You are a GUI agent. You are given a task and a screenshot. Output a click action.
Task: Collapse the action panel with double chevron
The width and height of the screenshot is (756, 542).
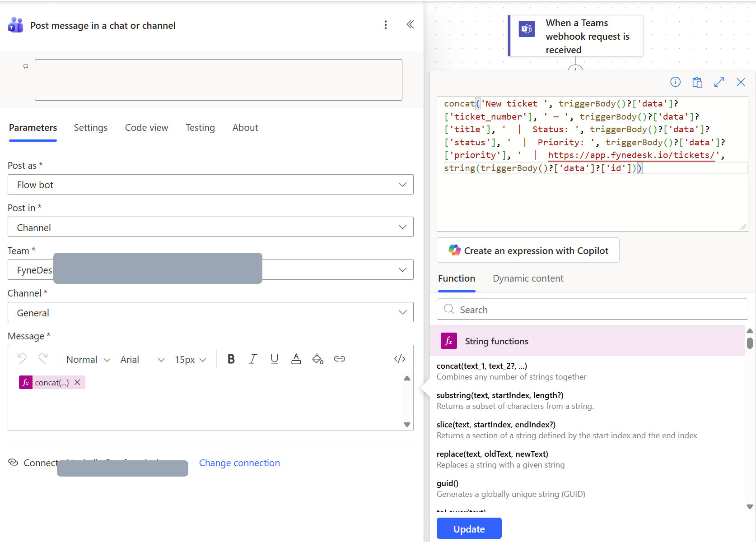click(410, 25)
